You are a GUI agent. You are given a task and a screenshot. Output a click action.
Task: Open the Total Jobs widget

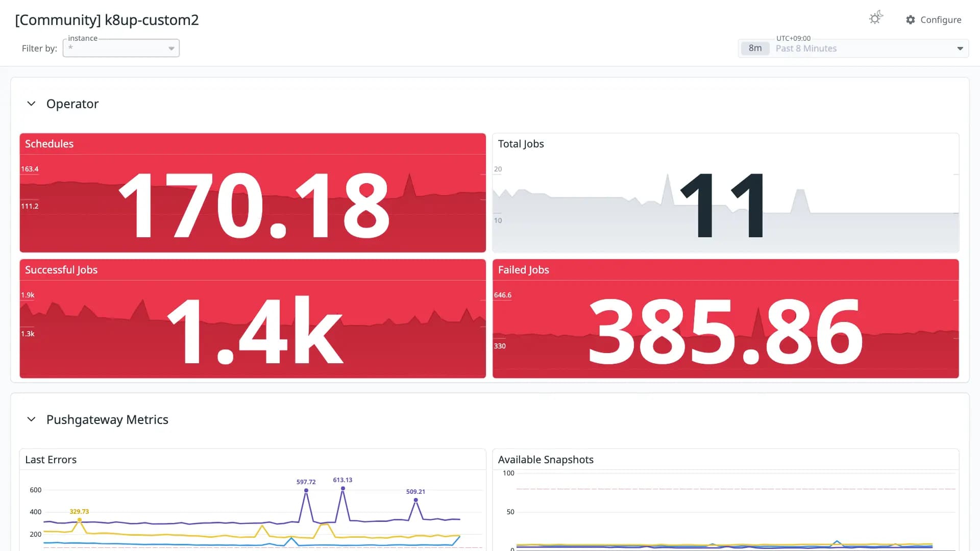pyautogui.click(x=521, y=144)
